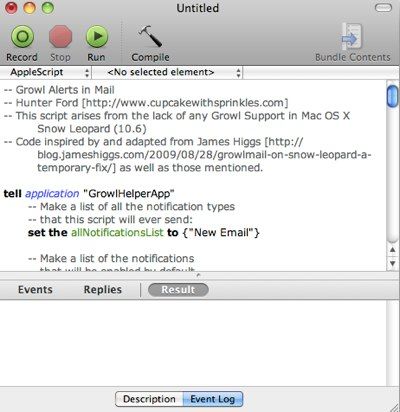The width and height of the screenshot is (400, 412).
Task: Show the Event Log pane
Action: point(213,399)
